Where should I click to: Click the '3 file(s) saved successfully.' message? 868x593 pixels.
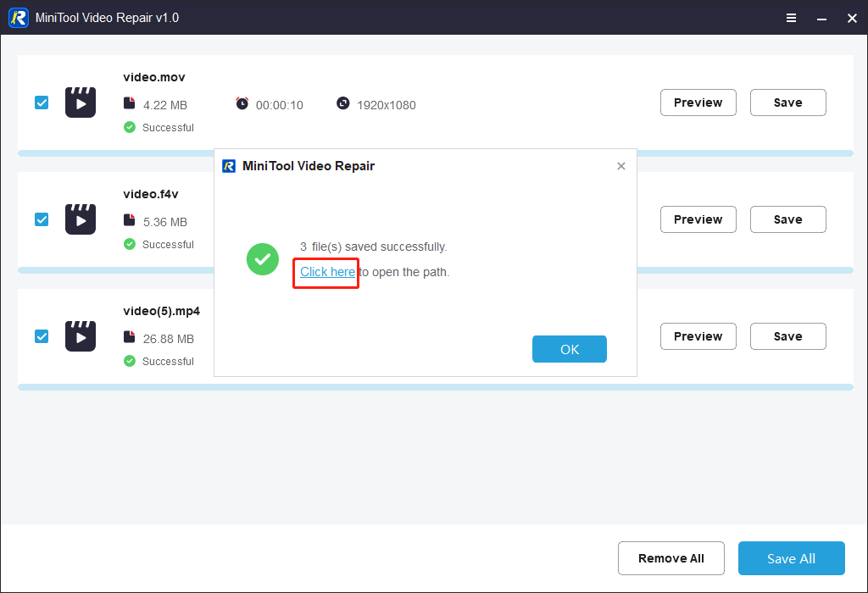click(374, 247)
